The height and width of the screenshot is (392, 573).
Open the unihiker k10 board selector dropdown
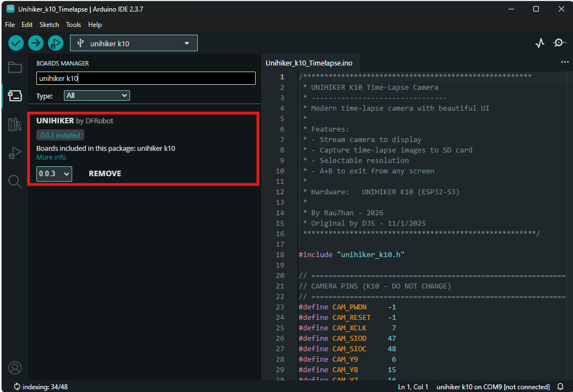(x=134, y=43)
